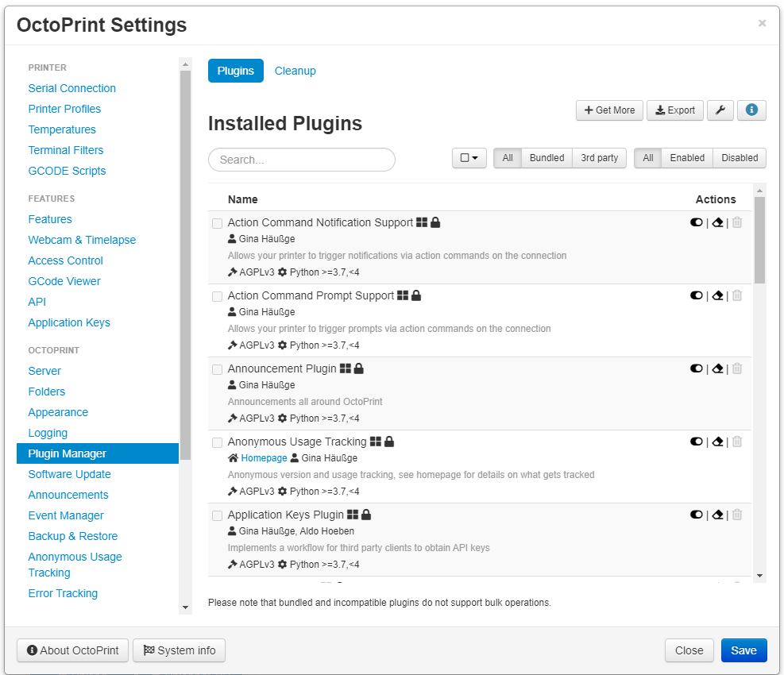Click trash icon for Application Keys Plugin row

coord(736,515)
